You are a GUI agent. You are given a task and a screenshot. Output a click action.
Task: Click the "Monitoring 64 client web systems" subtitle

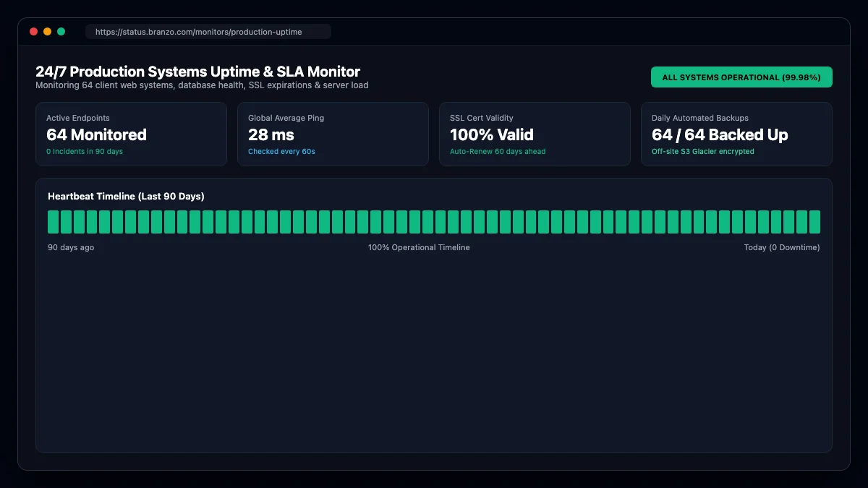202,85
